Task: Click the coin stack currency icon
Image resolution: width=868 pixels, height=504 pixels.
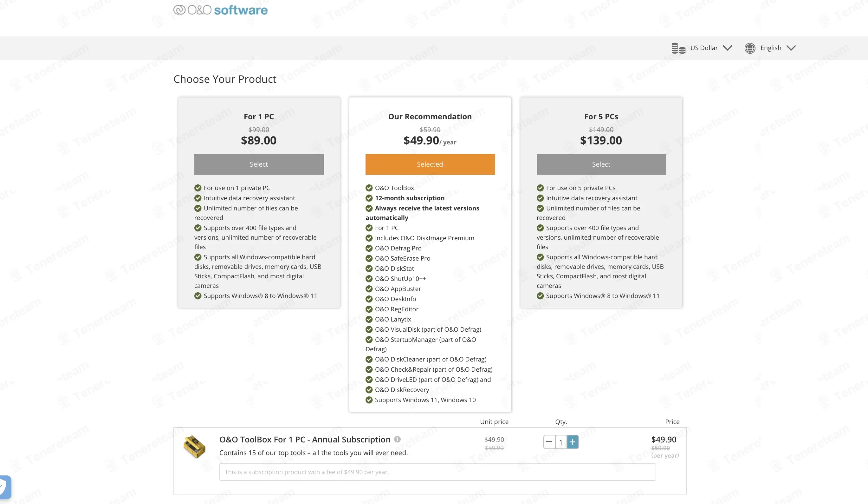Action: [x=678, y=48]
